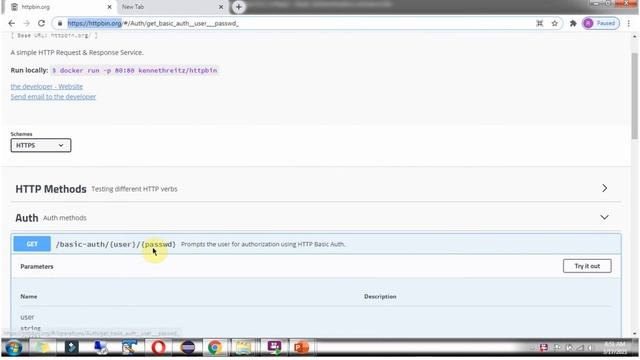Image resolution: width=640 pixels, height=360 pixels.
Task: Click the screenshot icon in address bar
Action: tap(540, 23)
